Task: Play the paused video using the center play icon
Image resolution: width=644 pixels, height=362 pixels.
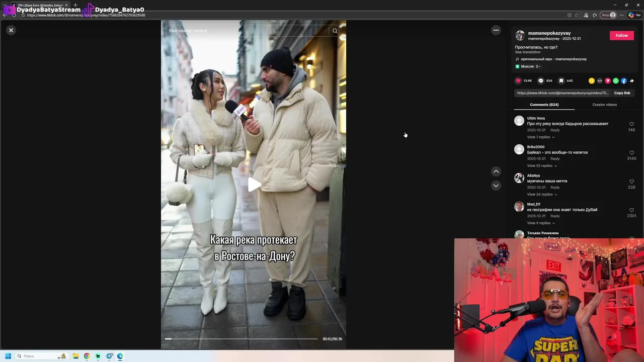Action: tap(254, 185)
